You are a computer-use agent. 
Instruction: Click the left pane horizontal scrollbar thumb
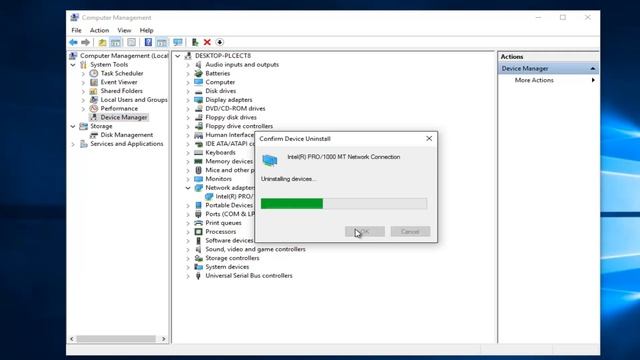tap(116, 339)
